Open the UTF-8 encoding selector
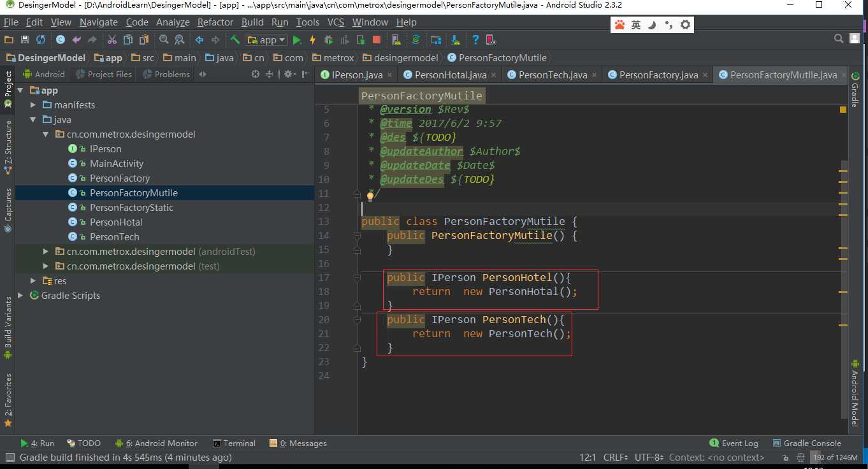 coord(649,458)
